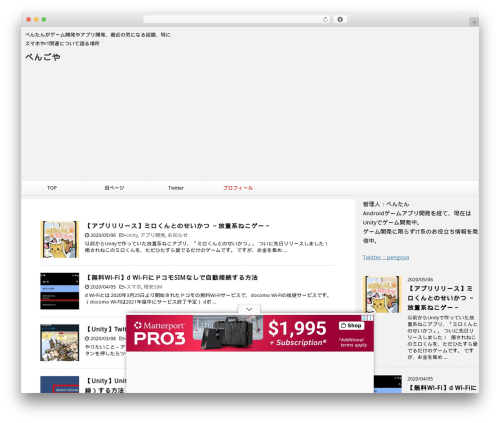The width and height of the screenshot is (500, 423).
Task: Click the browser address bar
Action: [x=237, y=20]
